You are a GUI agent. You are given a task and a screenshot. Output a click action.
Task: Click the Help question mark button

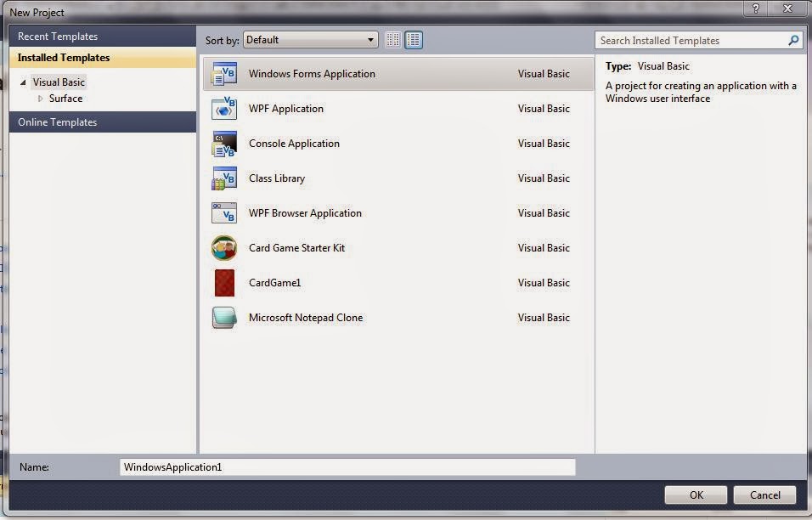(x=756, y=8)
